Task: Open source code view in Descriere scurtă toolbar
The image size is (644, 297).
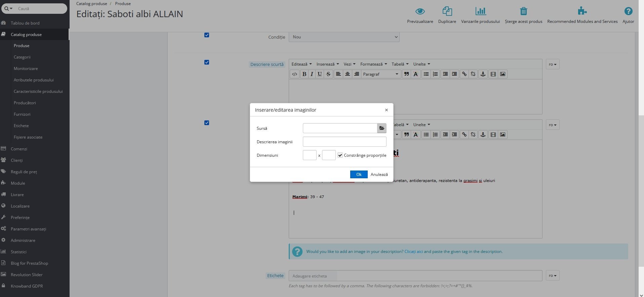Action: click(x=294, y=74)
